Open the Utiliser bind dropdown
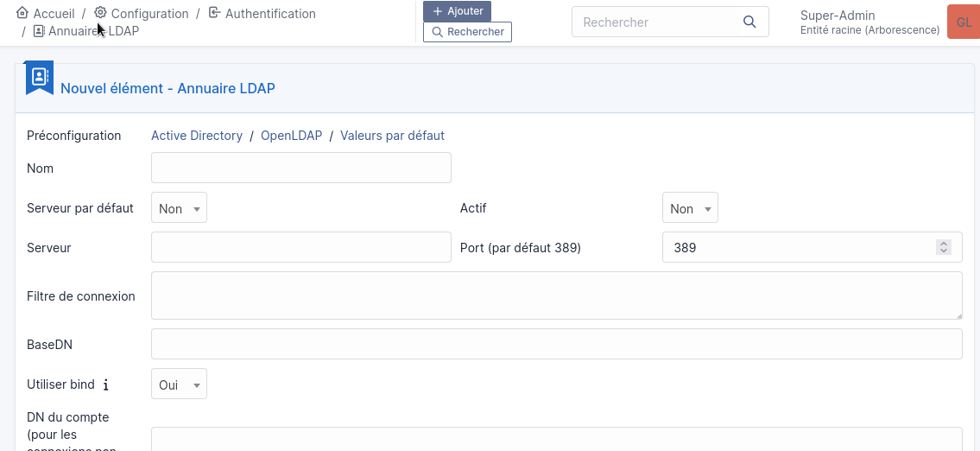The height and width of the screenshot is (451, 980). 179,384
